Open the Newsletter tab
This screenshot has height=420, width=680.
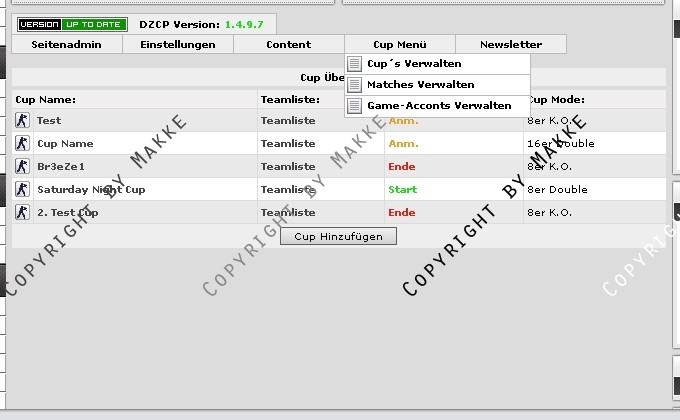point(510,45)
